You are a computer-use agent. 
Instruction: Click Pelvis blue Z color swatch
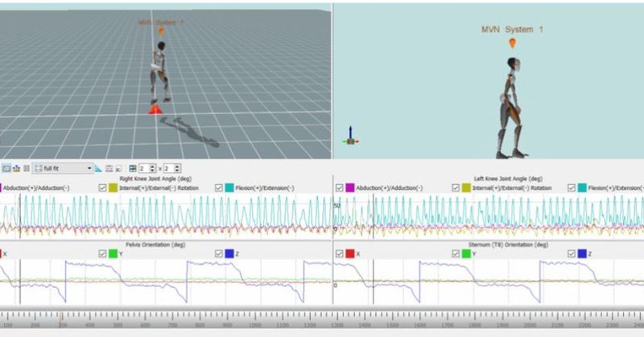pos(229,253)
